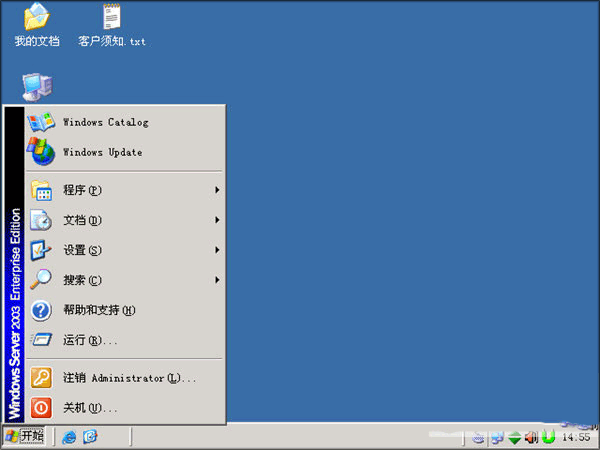Click the green U-shaped tray icon
This screenshot has height=450, width=600.
(x=548, y=437)
